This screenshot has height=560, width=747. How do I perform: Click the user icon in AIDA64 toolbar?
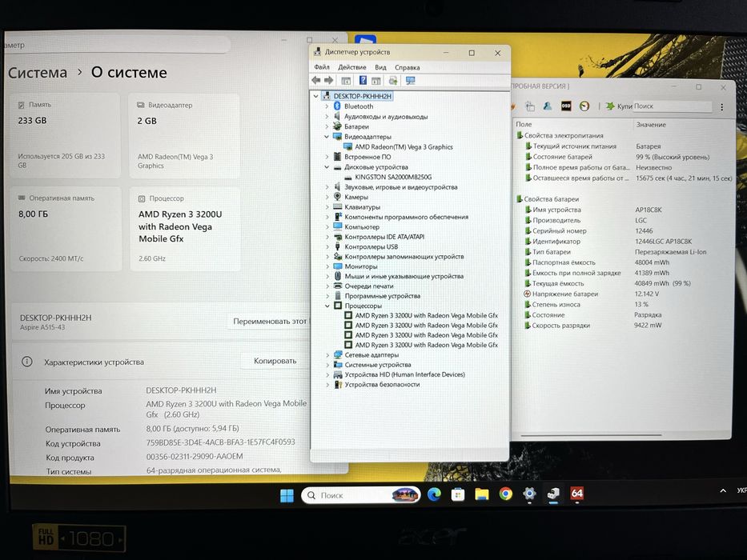(x=548, y=106)
